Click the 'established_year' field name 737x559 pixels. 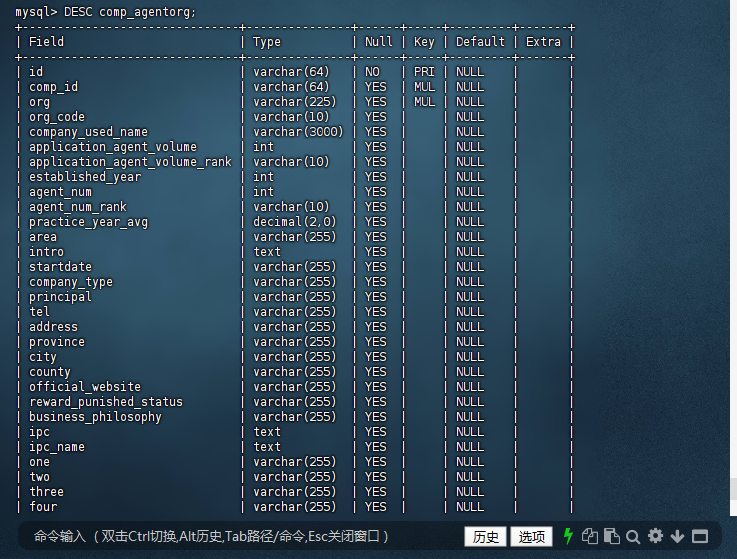point(85,177)
